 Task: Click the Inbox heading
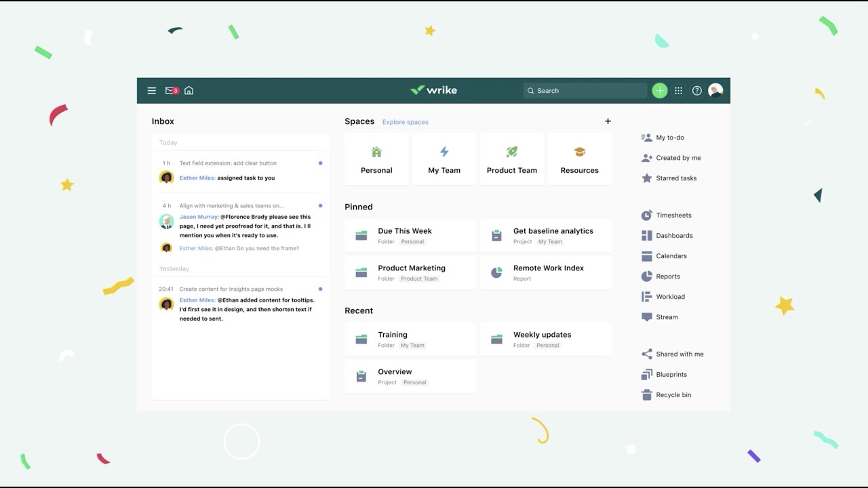(x=163, y=121)
